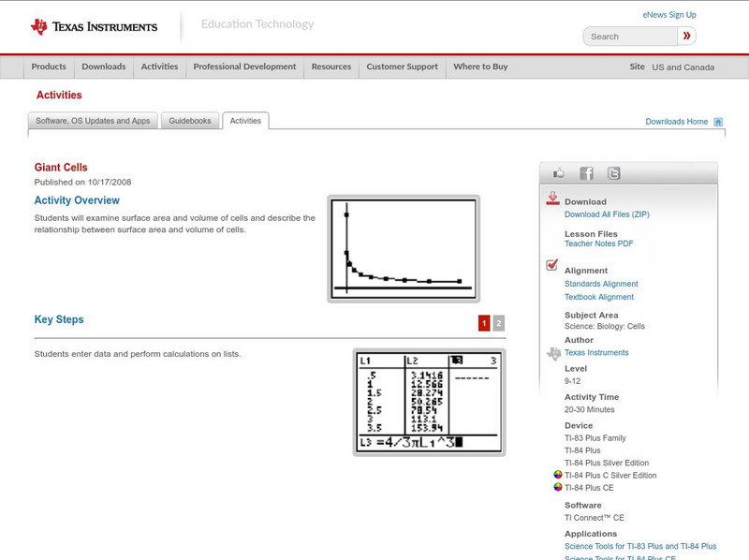Click the thumbs-up like icon
The width and height of the screenshot is (749, 560).
pos(558,173)
